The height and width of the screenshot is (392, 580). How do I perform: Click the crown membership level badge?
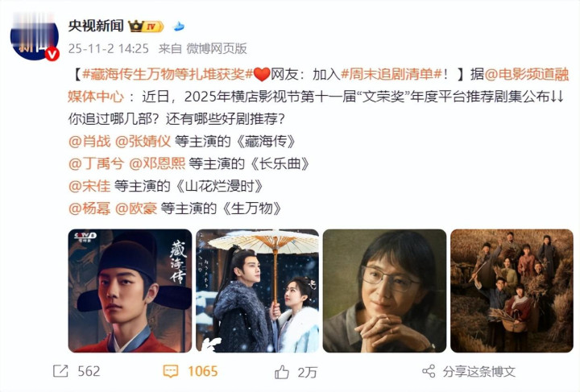(x=145, y=27)
